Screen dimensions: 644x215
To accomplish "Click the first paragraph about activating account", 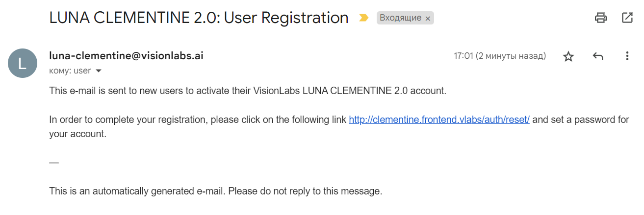I will 248,91.
